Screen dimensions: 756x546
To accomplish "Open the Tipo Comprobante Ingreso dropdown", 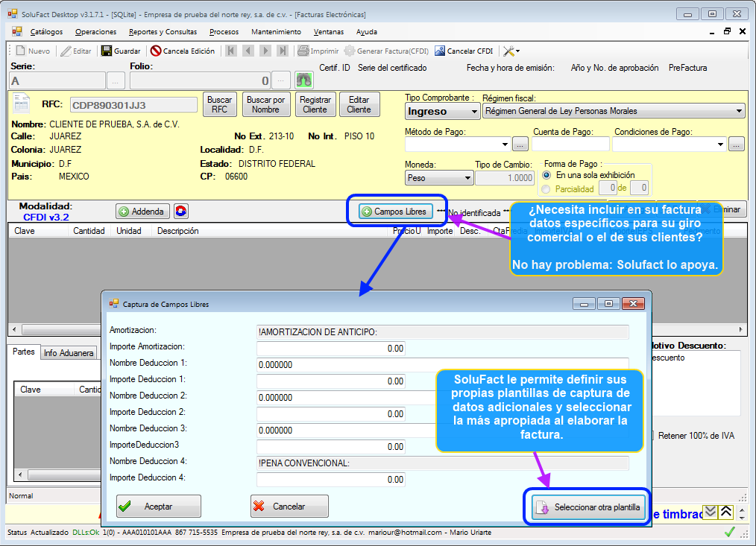I will click(x=442, y=111).
